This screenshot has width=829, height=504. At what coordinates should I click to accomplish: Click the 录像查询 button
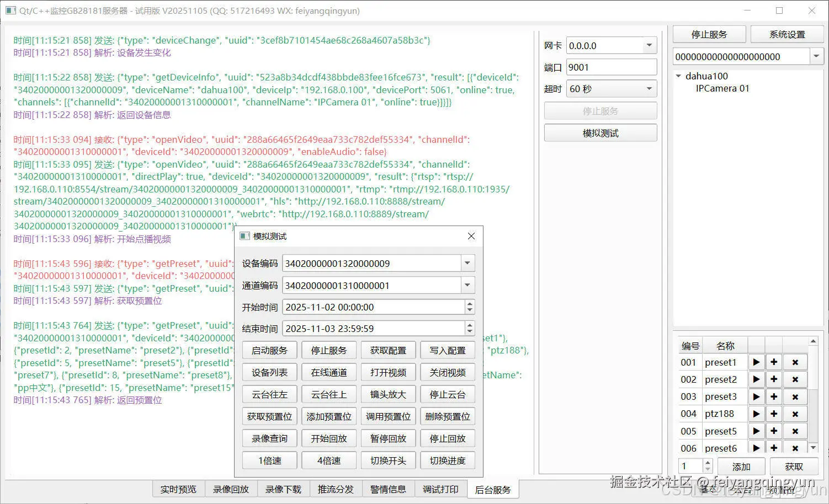269,438
